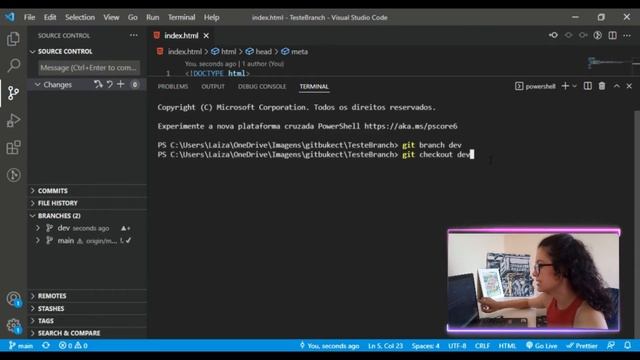The width and height of the screenshot is (640, 360).
Task: Click Prettier in status bar
Action: pyautogui.click(x=582, y=346)
